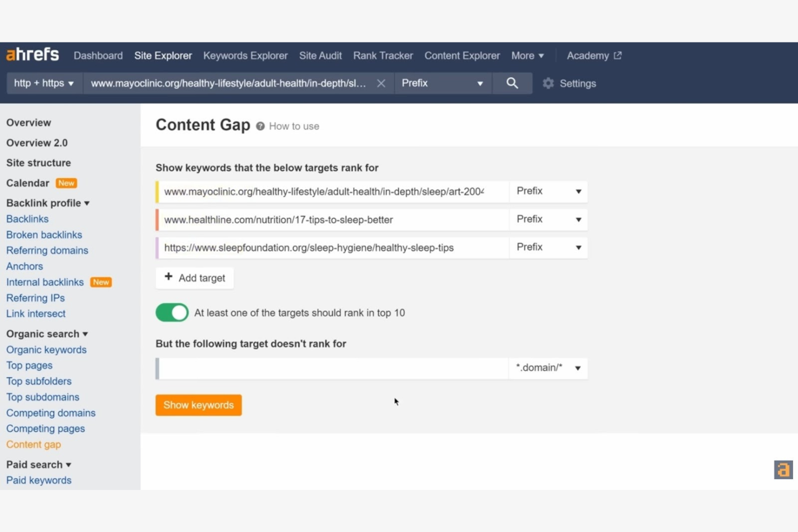Image resolution: width=798 pixels, height=532 pixels.
Task: Toggle 'At least one target in top 10'
Action: coord(172,313)
